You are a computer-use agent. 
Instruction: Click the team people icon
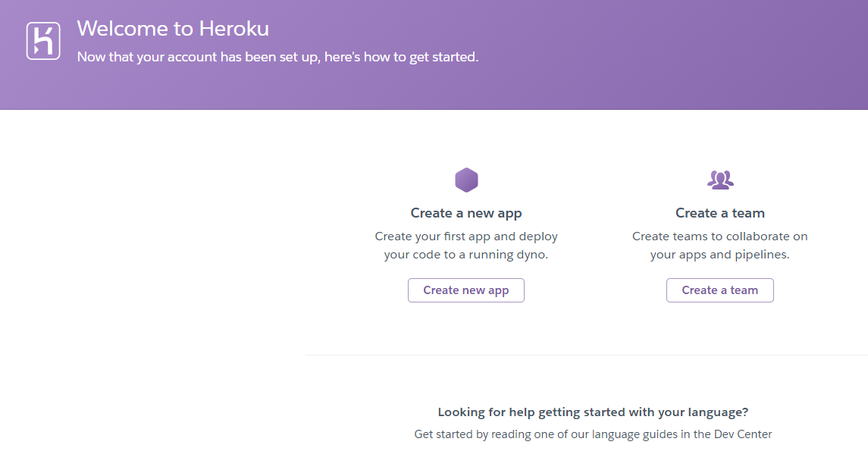tap(720, 180)
